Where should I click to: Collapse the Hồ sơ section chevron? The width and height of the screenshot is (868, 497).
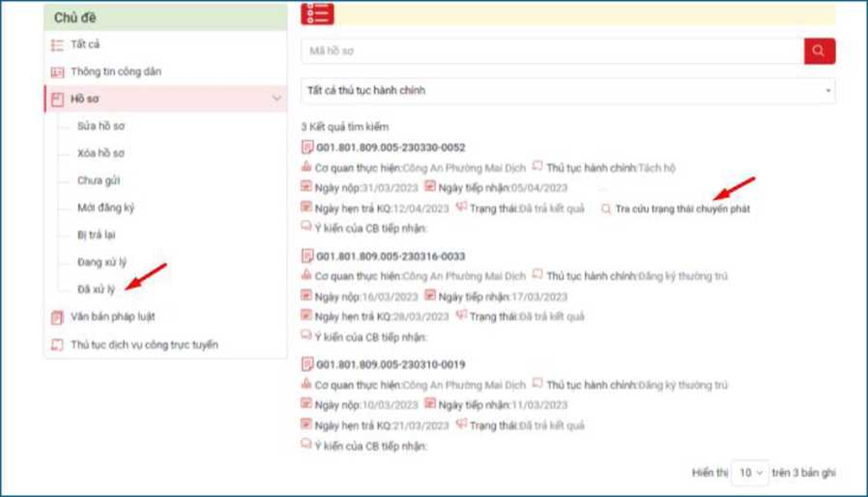tap(276, 99)
